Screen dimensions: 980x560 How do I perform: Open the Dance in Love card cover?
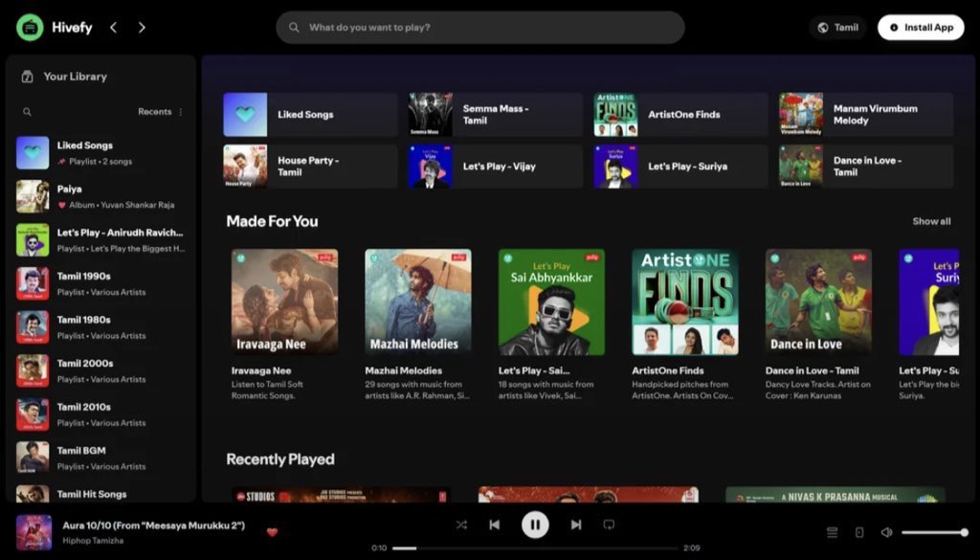[819, 302]
